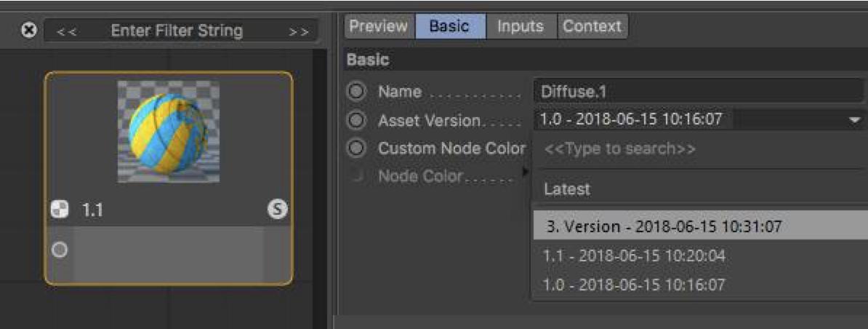Choose the Latest version option
This screenshot has height=329, width=868.
pyautogui.click(x=567, y=189)
